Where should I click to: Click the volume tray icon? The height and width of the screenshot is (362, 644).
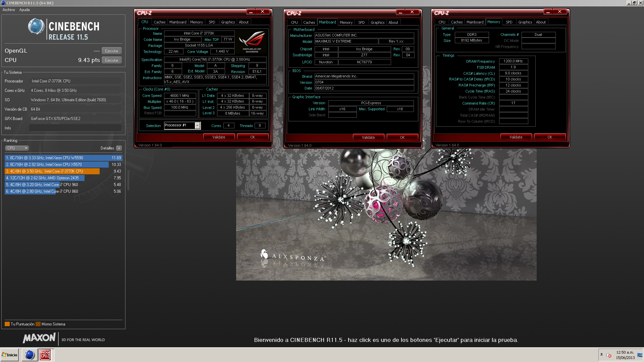(609, 355)
